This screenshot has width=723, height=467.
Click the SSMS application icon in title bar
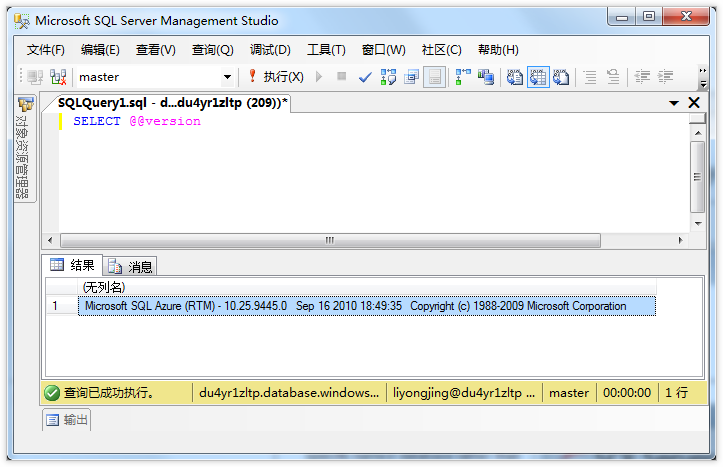pos(22,21)
